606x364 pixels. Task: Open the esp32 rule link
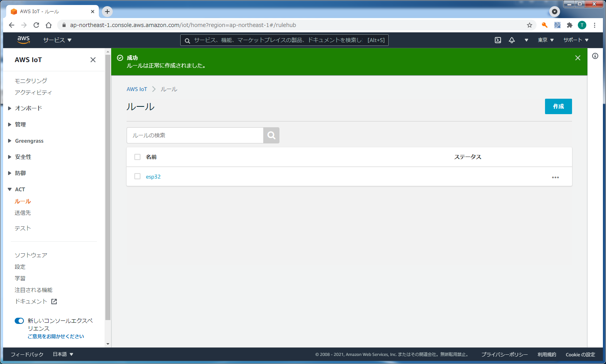tap(153, 177)
